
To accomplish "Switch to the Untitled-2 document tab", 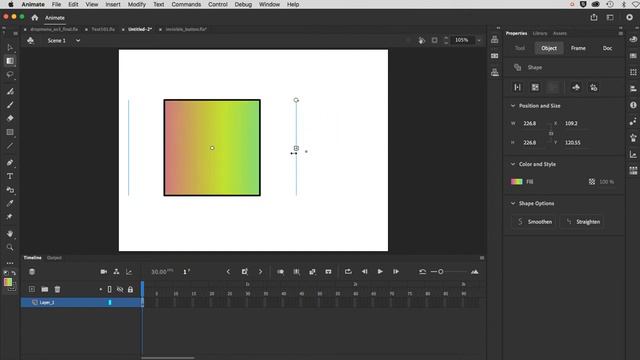I will 140,29.
